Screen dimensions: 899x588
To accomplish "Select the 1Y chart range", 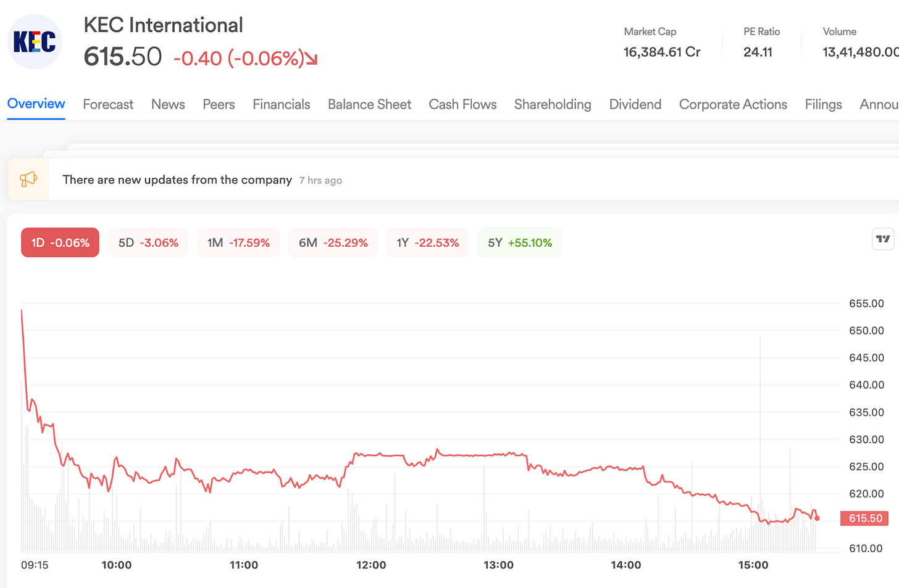I will point(427,242).
